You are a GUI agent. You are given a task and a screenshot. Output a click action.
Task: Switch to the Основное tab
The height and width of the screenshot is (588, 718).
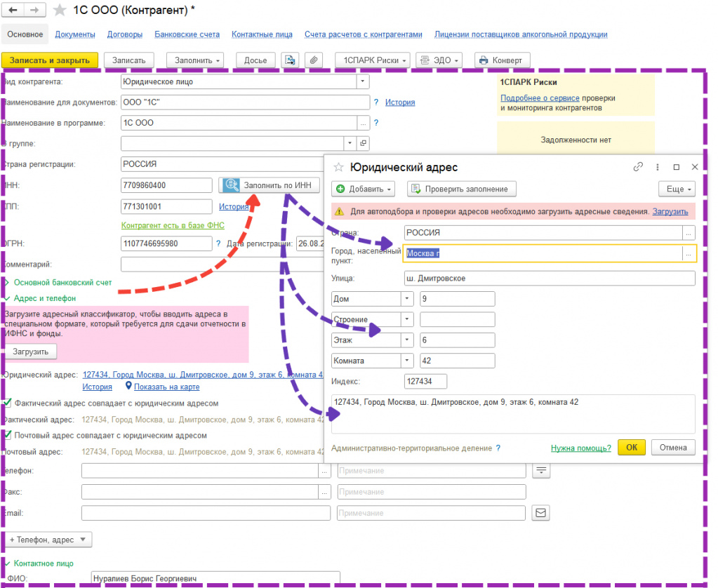coord(25,34)
